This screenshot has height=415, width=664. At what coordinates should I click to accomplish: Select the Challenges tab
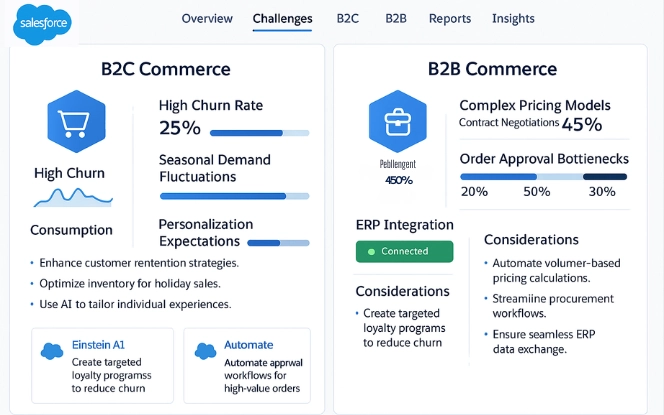click(x=282, y=18)
